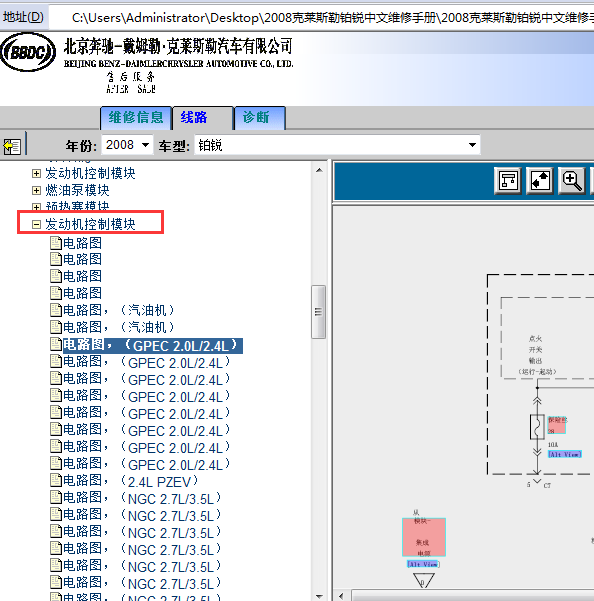Screen dimensions: 594x601
Task: Select the 燃油泵模块 tree label
Action: [77, 190]
